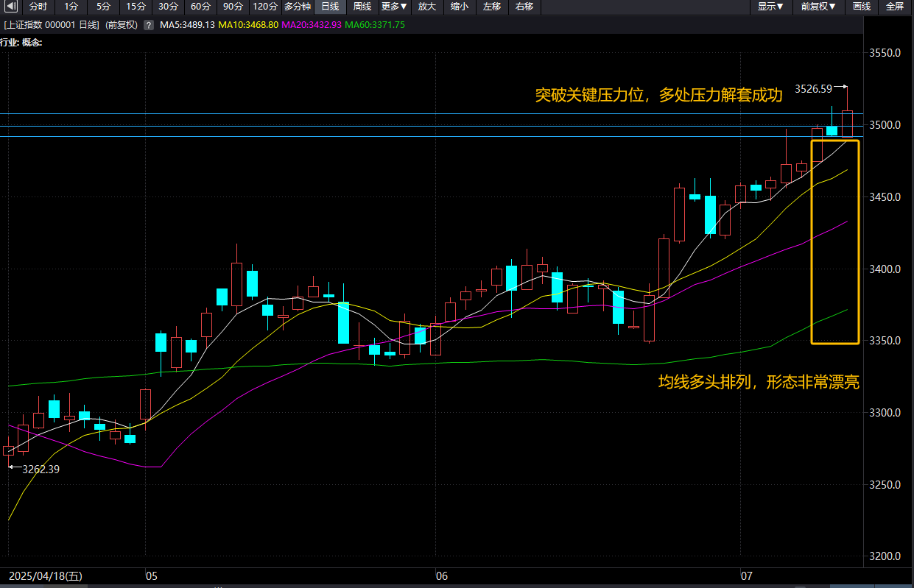Click the 3526.59 high price label
914x588 pixels.
point(814,88)
